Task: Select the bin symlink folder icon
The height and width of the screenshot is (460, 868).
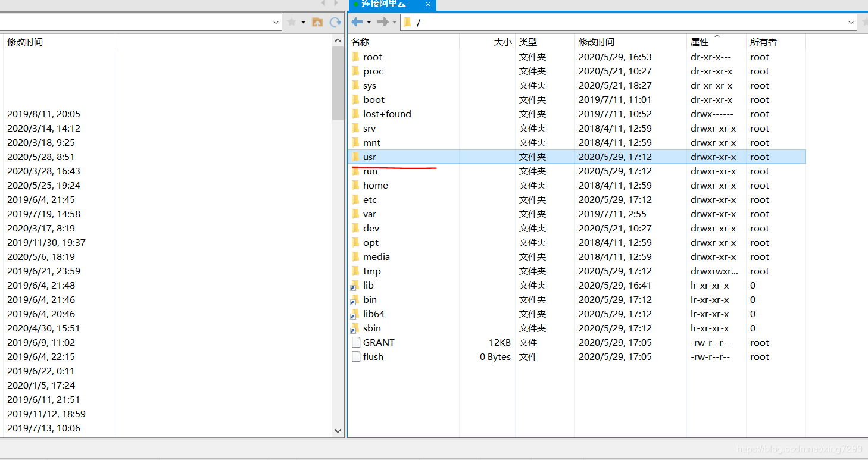Action: click(x=355, y=299)
